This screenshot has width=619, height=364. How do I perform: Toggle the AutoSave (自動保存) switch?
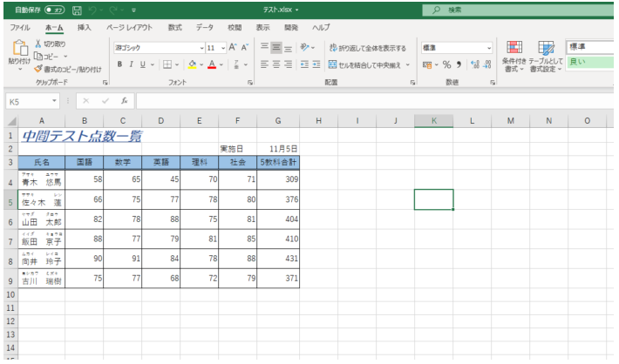pos(55,10)
